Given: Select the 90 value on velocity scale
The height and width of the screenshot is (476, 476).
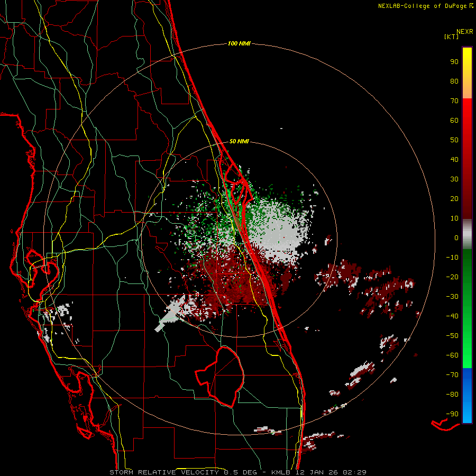Looking at the screenshot, I should 454,62.
